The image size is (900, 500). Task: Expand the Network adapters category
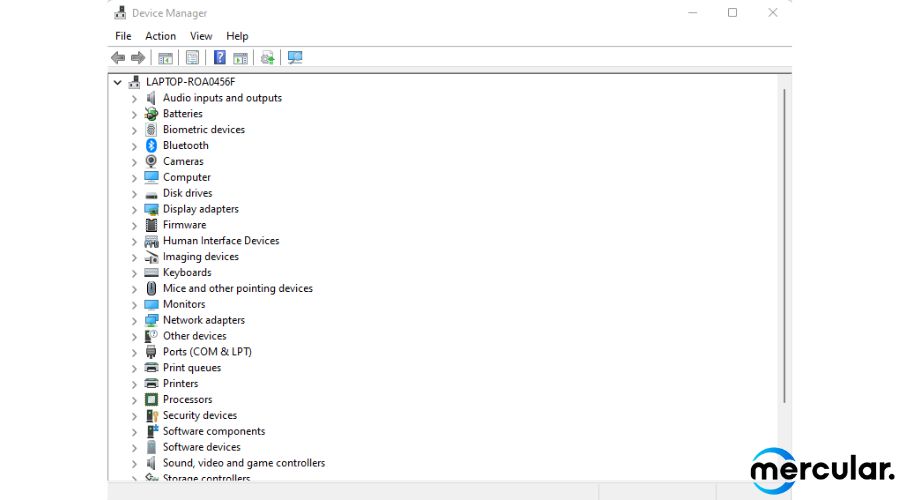(134, 321)
